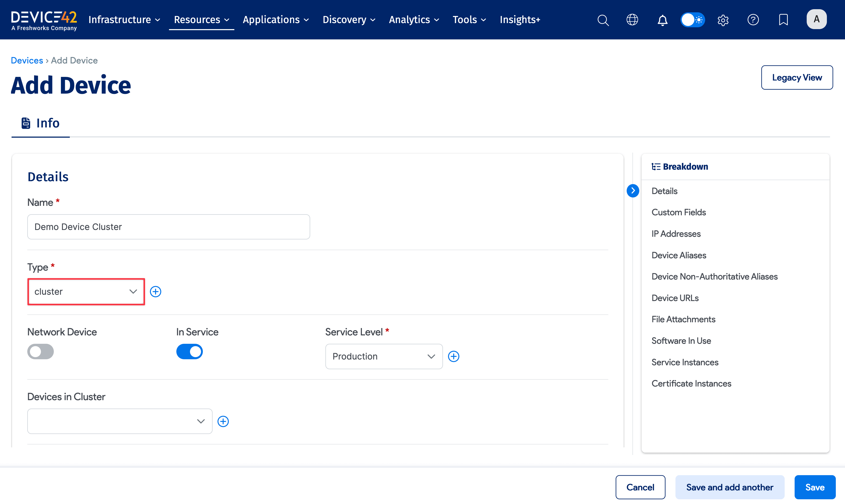Viewport: 845px width, 504px height.
Task: Click the globe language icon
Action: [x=632, y=20]
